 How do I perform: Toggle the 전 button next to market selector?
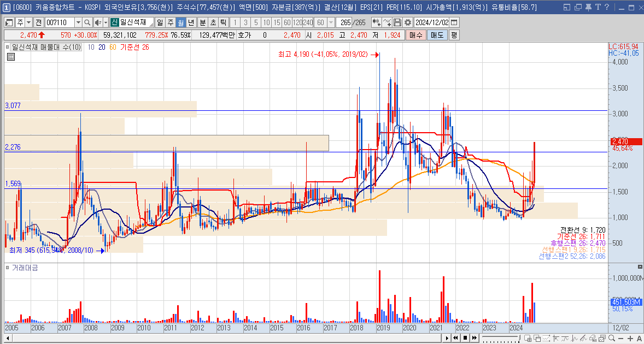[x=38, y=22]
